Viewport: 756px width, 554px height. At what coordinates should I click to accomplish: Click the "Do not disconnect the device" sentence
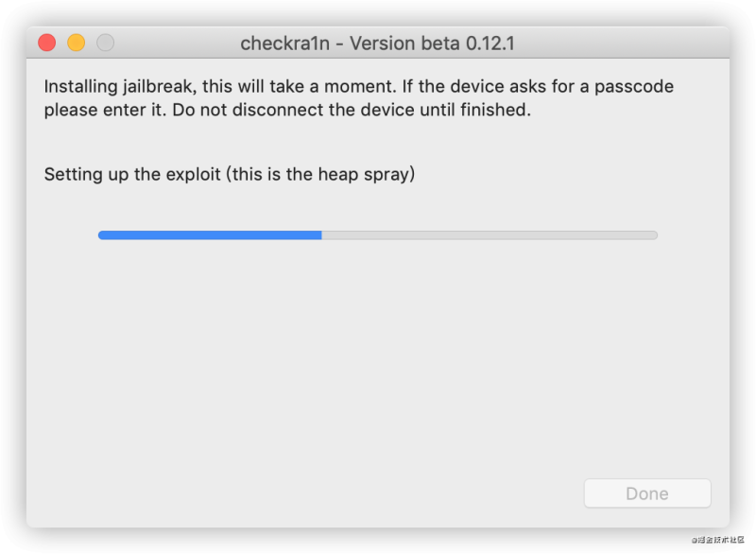point(352,110)
